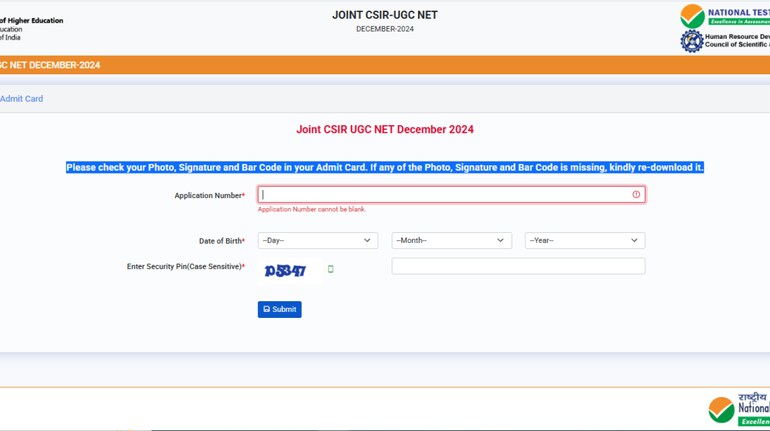Image resolution: width=770 pixels, height=431 pixels.
Task: Open the Day dropdown for date of birth
Action: click(x=317, y=241)
